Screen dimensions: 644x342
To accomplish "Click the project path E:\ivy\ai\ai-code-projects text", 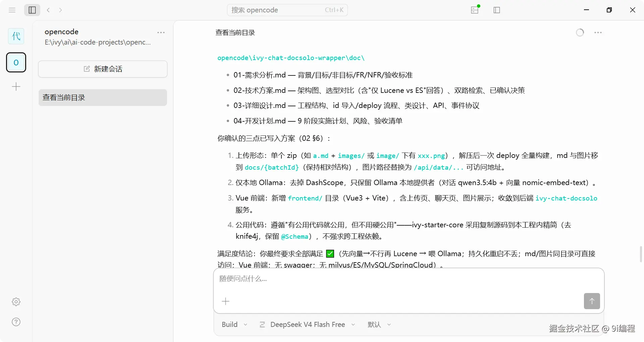I will click(98, 42).
